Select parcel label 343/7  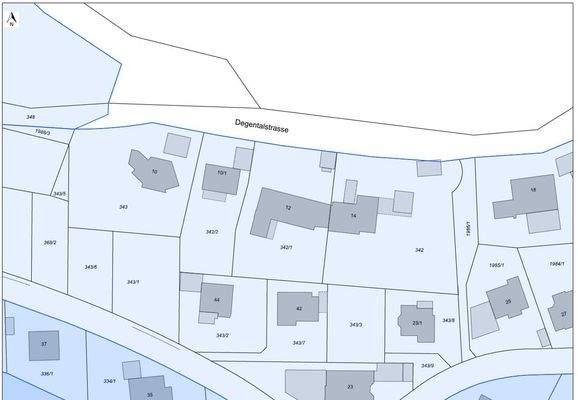click(x=299, y=343)
